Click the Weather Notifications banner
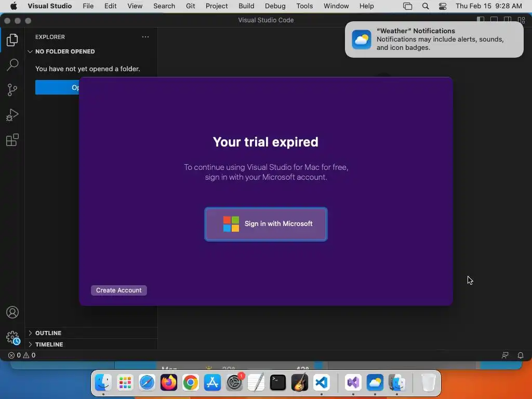 click(x=434, y=39)
